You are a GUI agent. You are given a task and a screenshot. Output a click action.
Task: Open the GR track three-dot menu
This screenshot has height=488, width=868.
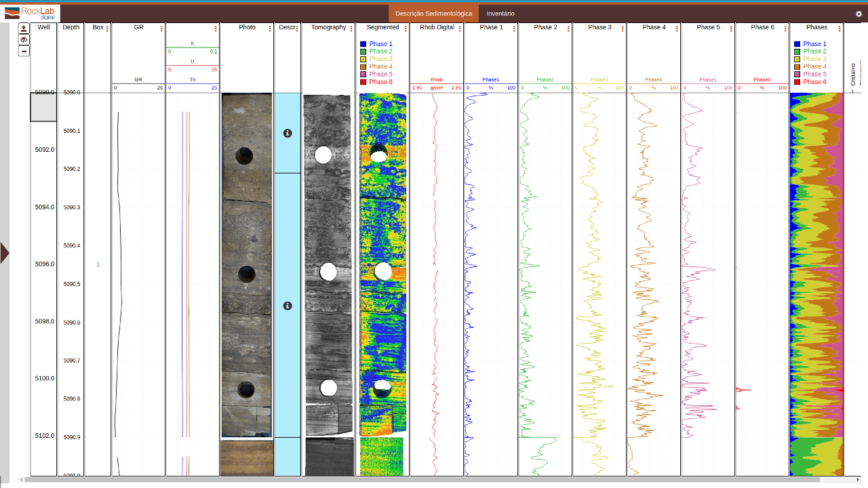tap(161, 28)
